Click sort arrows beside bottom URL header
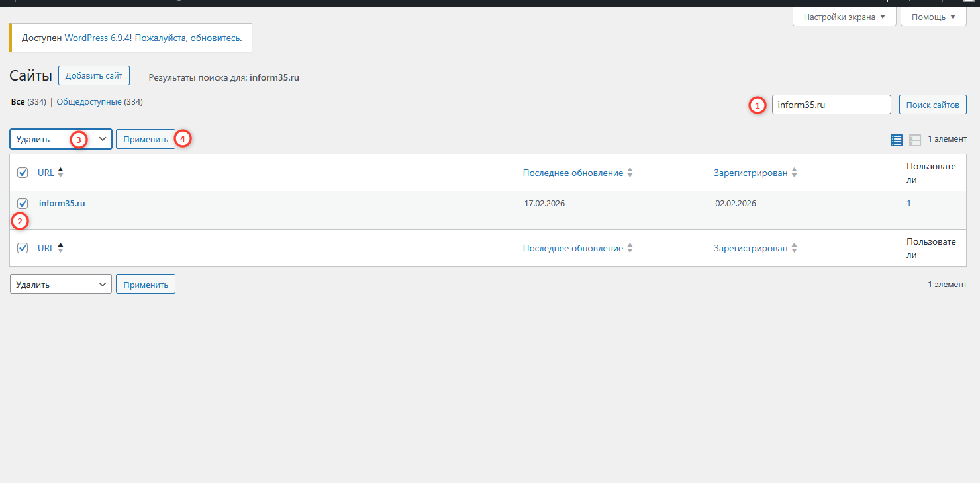The image size is (980, 483). tap(61, 248)
